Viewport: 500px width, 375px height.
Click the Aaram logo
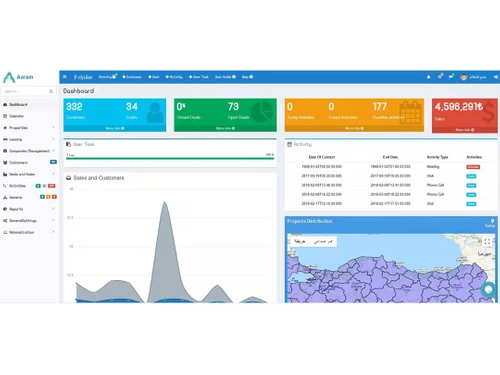(18, 77)
